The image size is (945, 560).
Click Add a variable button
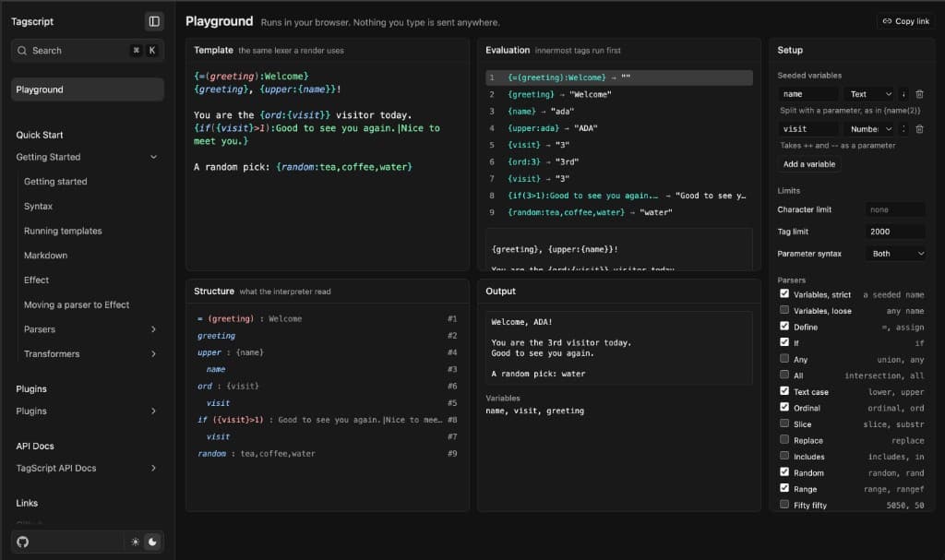808,164
